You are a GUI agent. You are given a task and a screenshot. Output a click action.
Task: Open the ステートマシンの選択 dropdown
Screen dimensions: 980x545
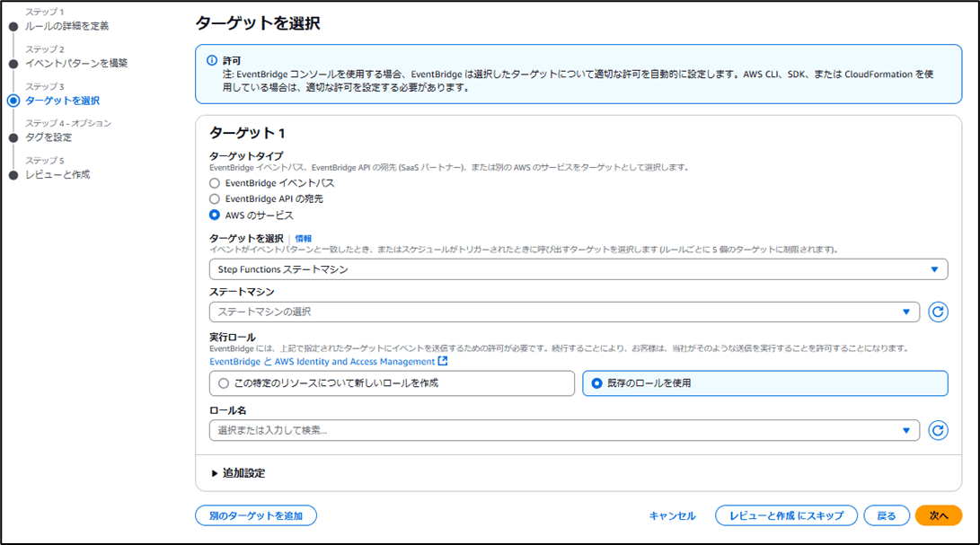point(564,312)
